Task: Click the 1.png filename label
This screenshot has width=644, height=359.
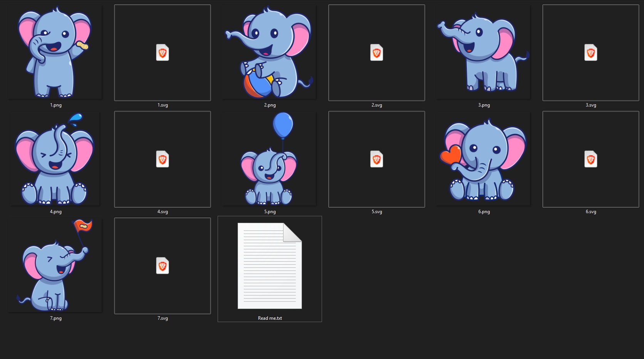Action: point(55,105)
